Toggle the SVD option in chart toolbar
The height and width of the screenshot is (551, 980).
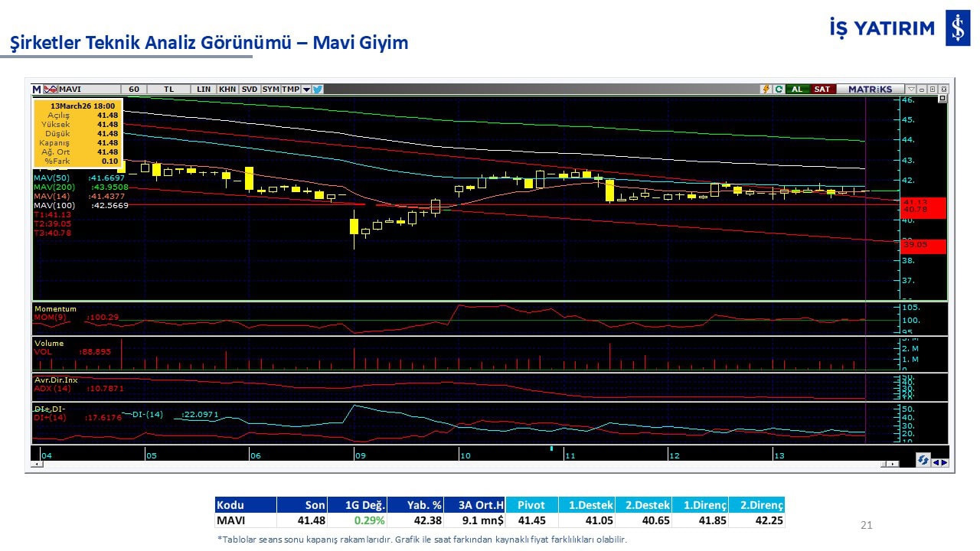point(250,90)
